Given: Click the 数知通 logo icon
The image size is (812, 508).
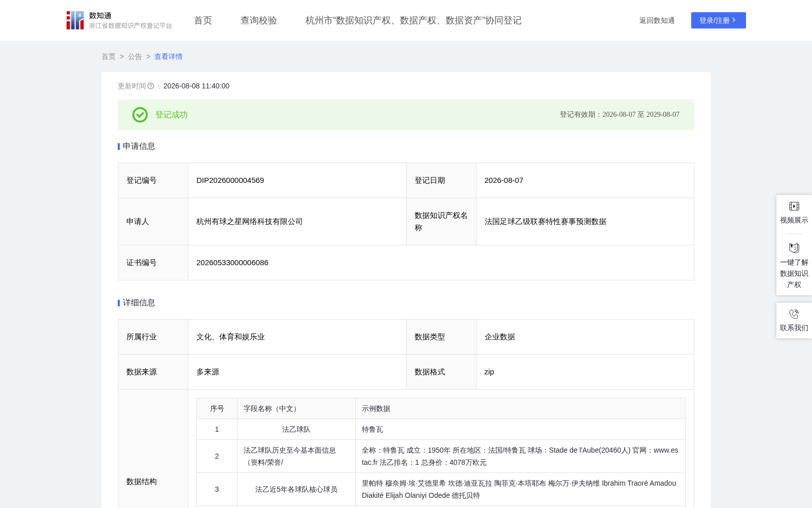Looking at the screenshot, I should click(x=75, y=20).
